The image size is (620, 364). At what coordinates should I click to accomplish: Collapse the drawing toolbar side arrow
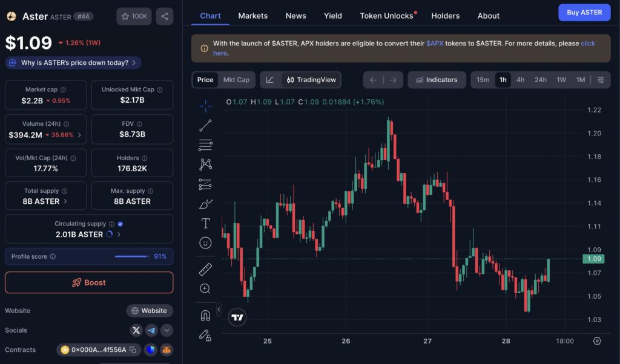click(218, 310)
